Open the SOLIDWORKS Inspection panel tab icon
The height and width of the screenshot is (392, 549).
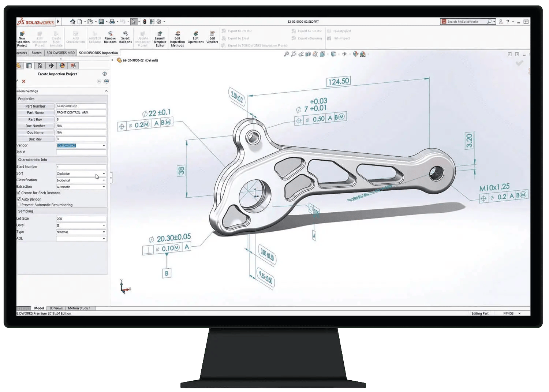point(73,66)
